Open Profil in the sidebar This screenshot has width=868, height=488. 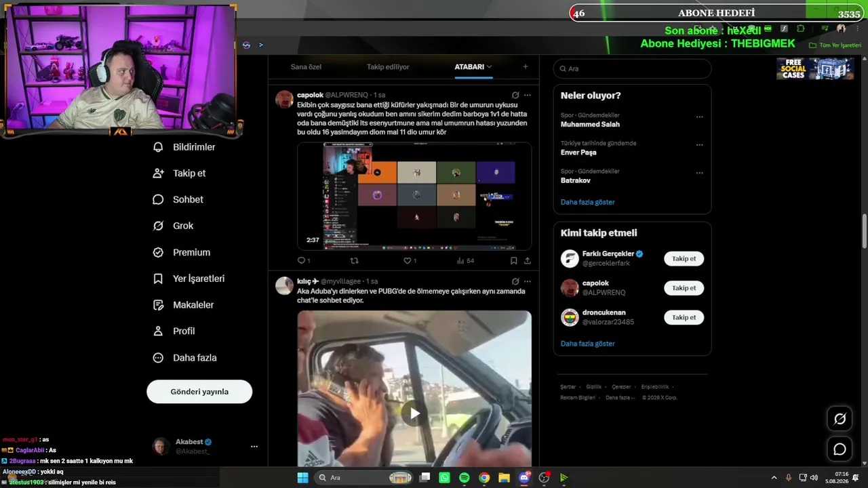click(x=174, y=331)
